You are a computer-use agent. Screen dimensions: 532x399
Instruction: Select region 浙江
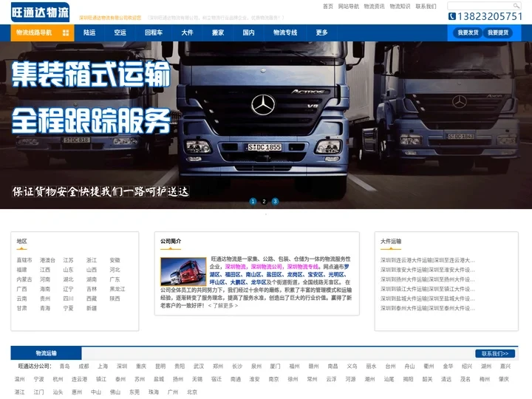click(92, 260)
